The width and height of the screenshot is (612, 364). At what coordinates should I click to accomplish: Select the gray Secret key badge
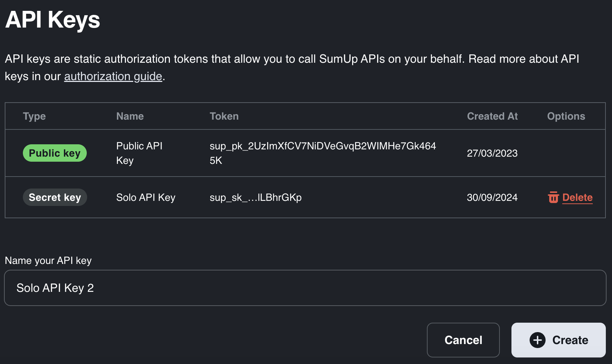(55, 197)
